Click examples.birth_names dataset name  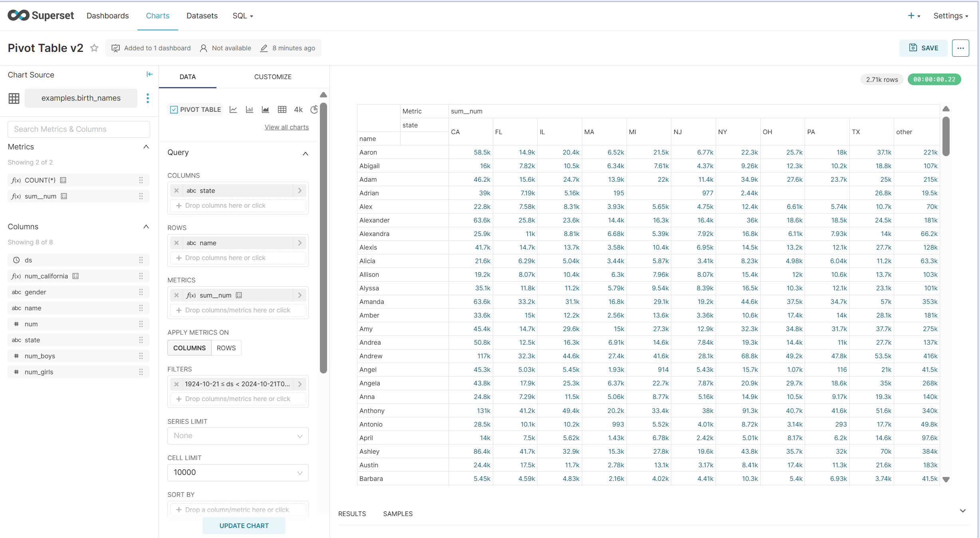click(x=81, y=98)
